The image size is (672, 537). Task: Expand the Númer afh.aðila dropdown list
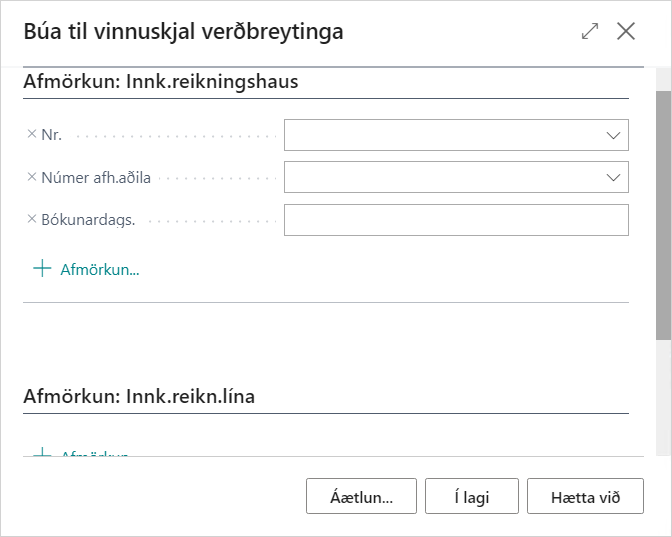612,177
